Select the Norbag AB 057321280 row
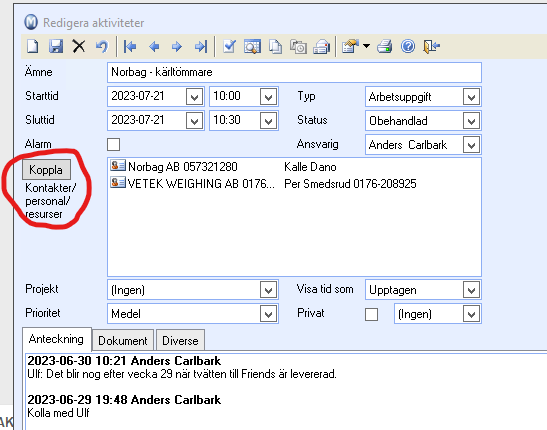The height and width of the screenshot is (430, 547). point(183,167)
